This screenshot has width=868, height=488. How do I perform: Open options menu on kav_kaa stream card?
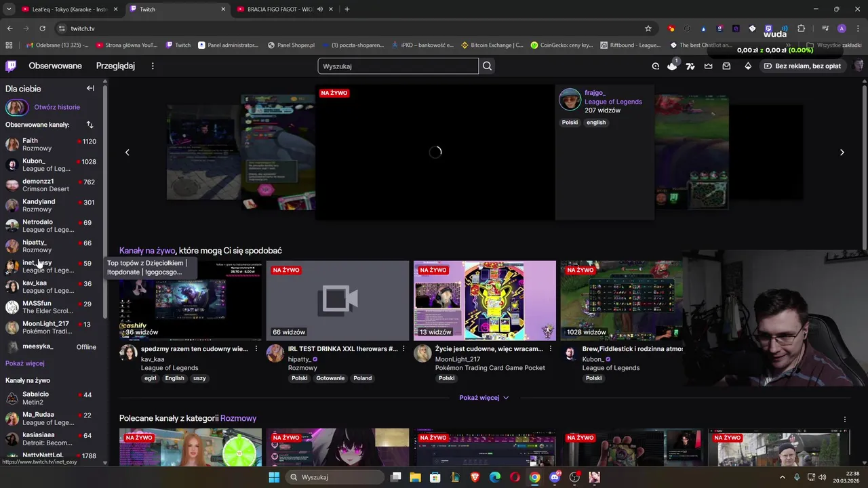(256, 349)
